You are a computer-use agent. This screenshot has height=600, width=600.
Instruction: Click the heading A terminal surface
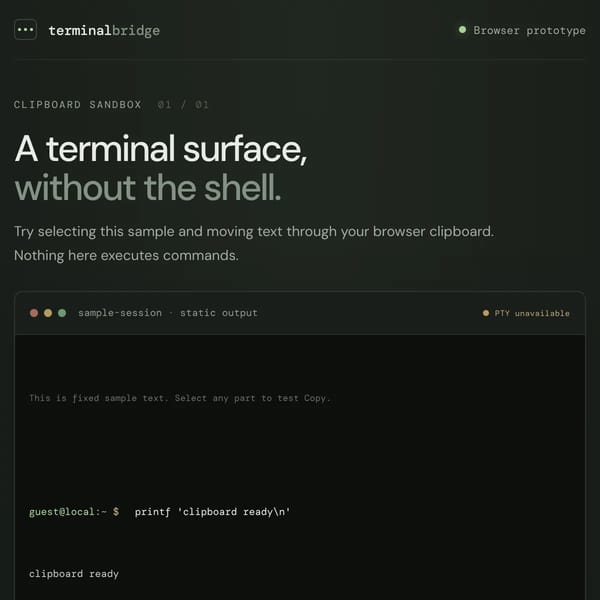pyautogui.click(x=160, y=148)
